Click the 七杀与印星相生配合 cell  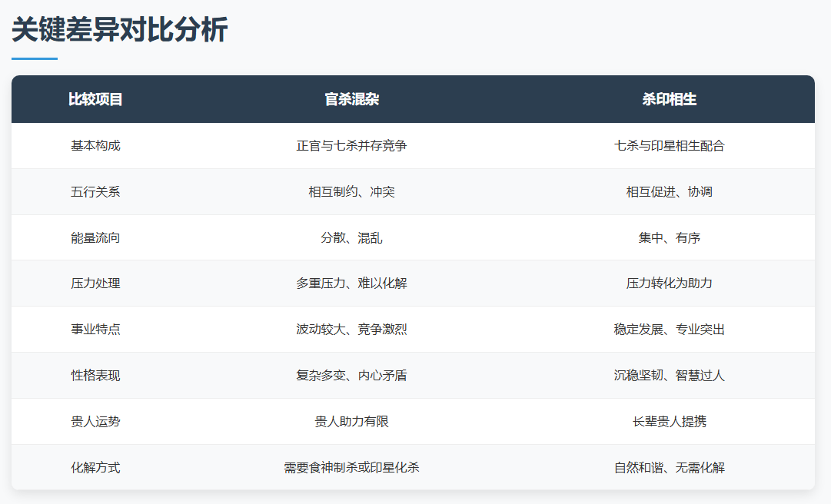(x=669, y=146)
